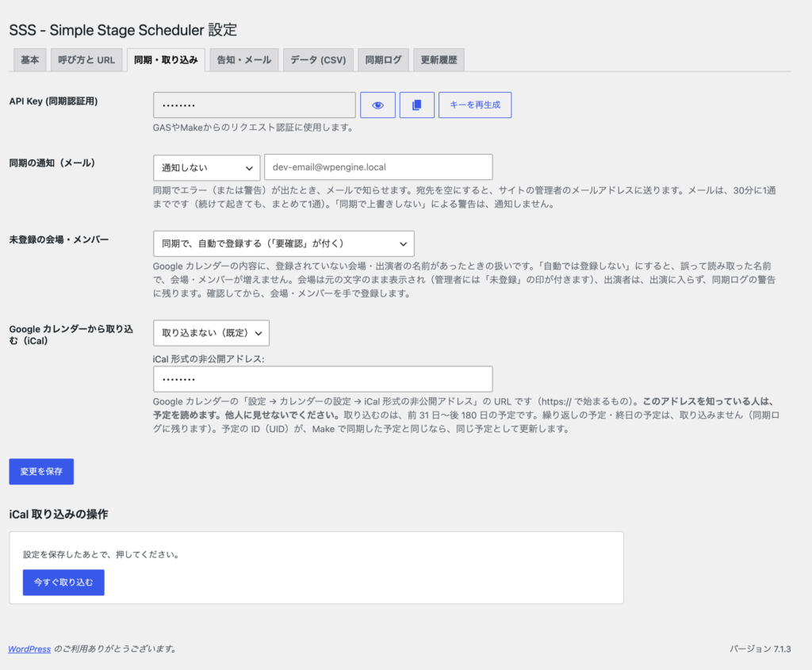Focus the API Key password field
Image resolution: width=812 pixels, height=670 pixels.
[255, 105]
